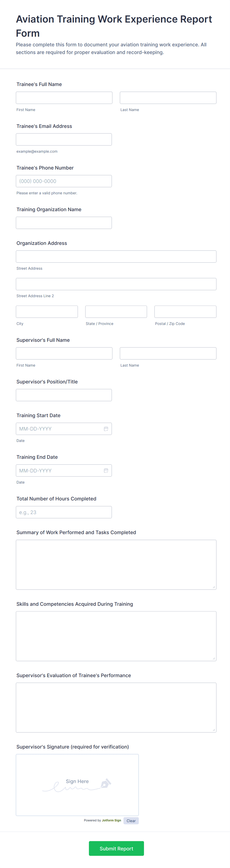
Task: Select the City input field
Action: tap(47, 312)
